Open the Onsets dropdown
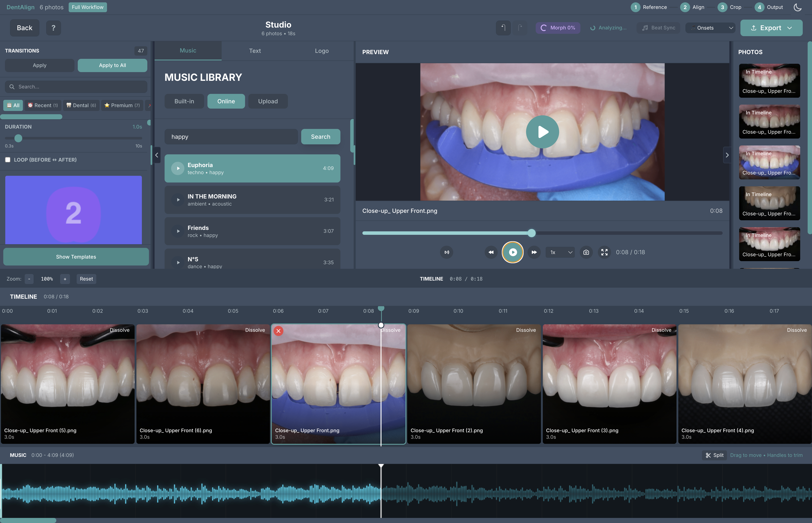812x523 pixels. click(710, 28)
